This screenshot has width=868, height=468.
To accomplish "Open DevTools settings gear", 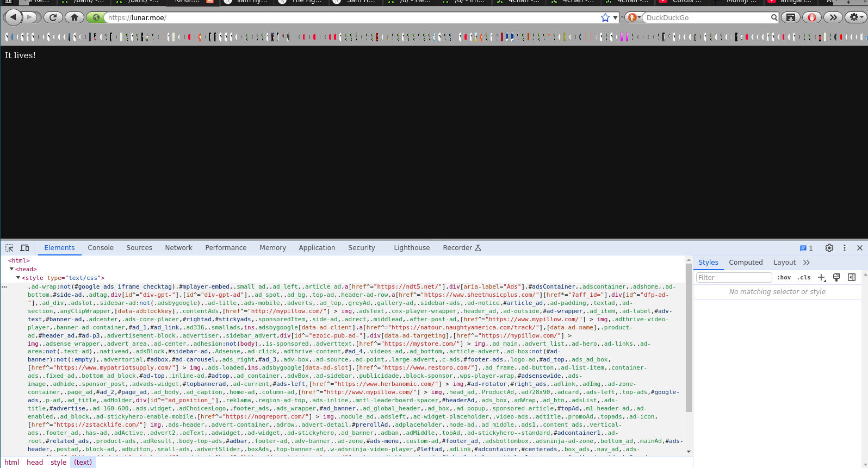I will click(x=829, y=248).
